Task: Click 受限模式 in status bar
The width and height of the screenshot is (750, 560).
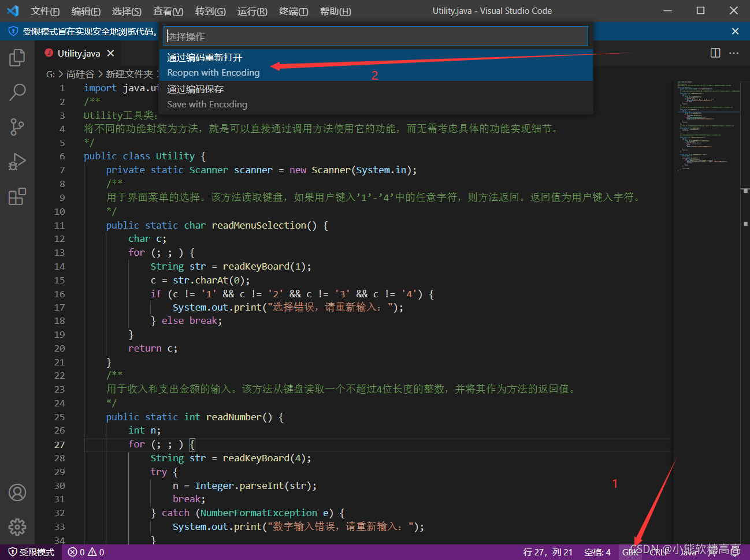Action: [31, 552]
